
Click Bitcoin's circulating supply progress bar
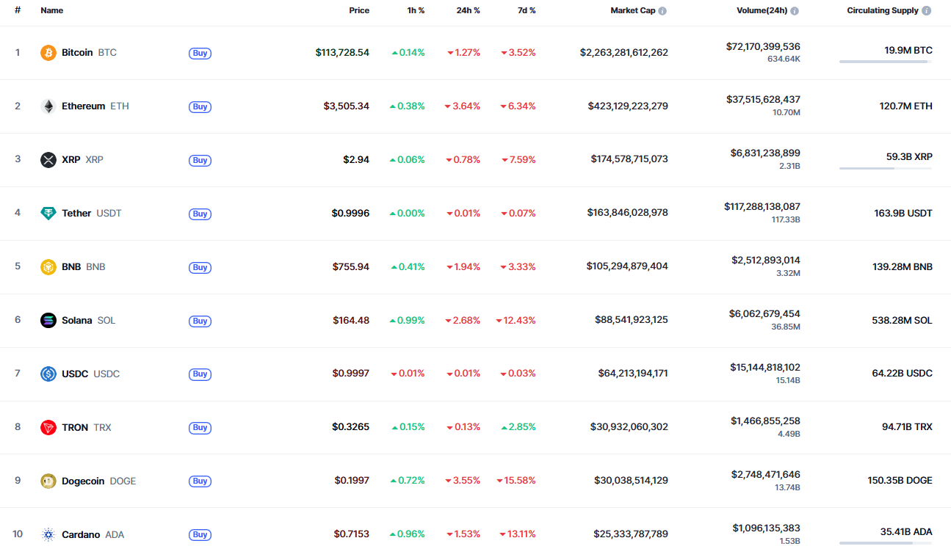885,62
